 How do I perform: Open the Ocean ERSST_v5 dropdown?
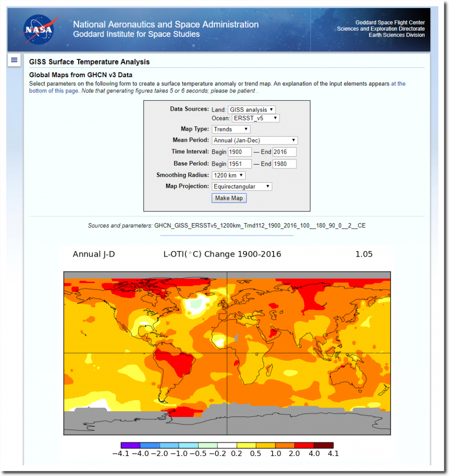click(255, 118)
